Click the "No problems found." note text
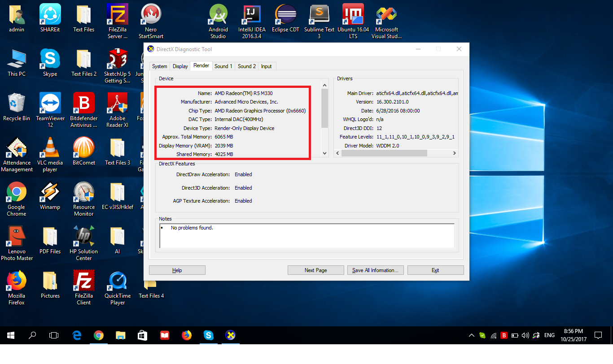Screen dimensions: 613x364 (192, 228)
